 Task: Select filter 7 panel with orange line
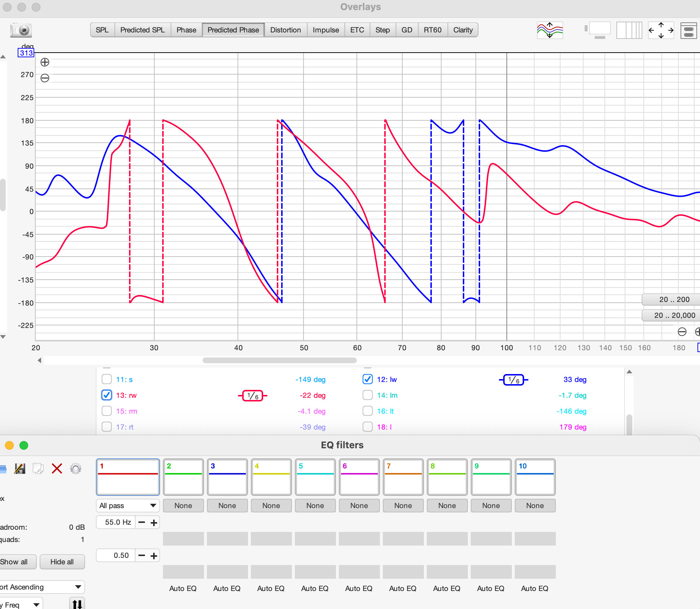point(403,477)
